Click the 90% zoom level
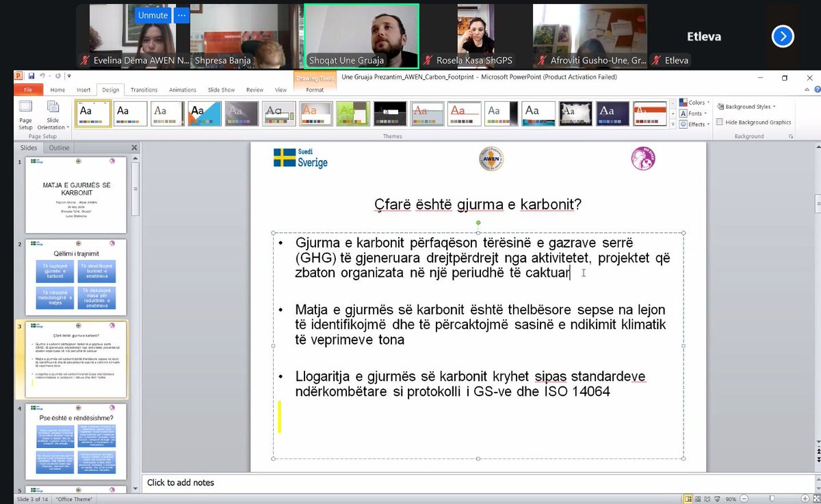This screenshot has height=504, width=821. click(731, 499)
